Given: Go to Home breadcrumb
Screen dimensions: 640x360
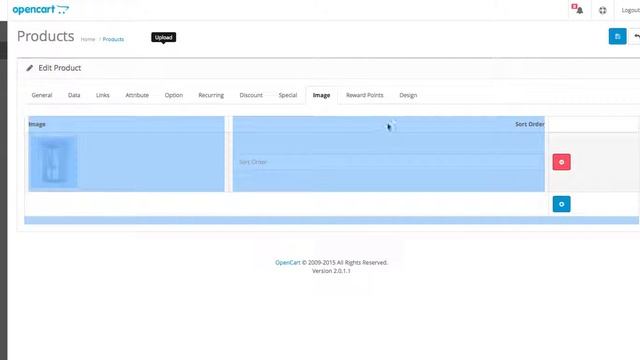Looking at the screenshot, I should tap(88, 39).
